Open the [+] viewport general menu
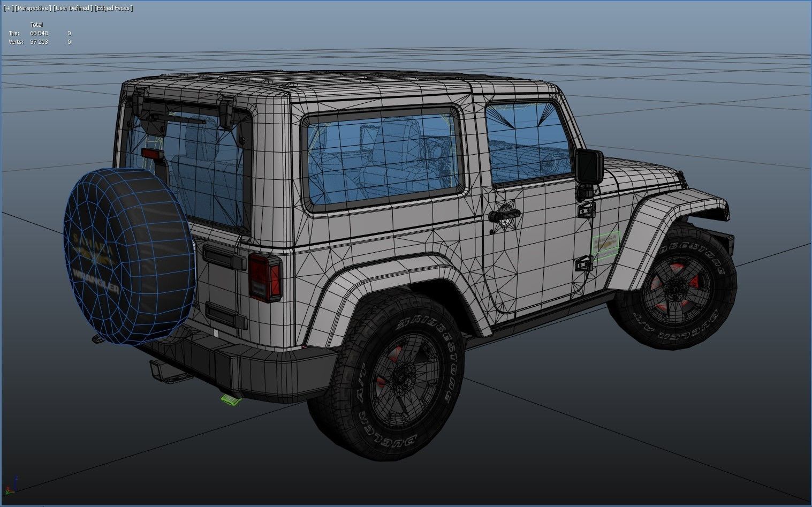The image size is (812, 507). (x=9, y=8)
